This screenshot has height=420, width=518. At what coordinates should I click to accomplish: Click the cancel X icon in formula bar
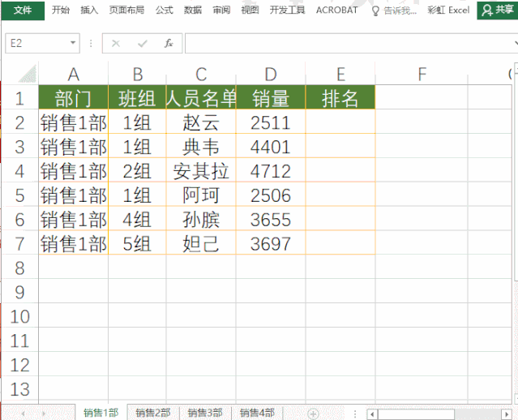116,43
